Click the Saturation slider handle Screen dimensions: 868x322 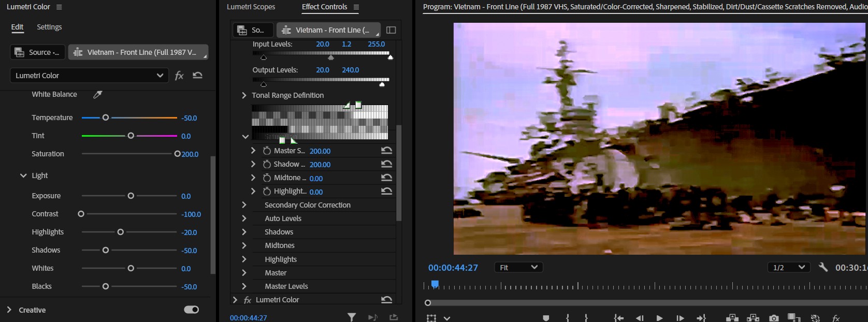[x=177, y=154]
